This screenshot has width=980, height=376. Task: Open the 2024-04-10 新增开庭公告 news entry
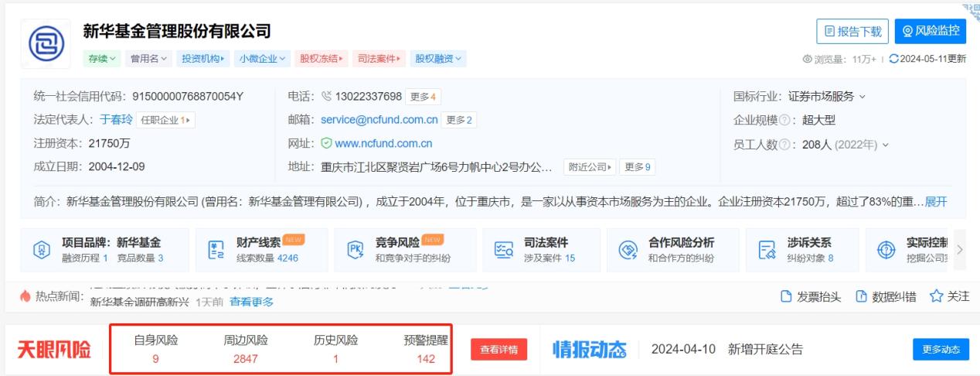(727, 349)
